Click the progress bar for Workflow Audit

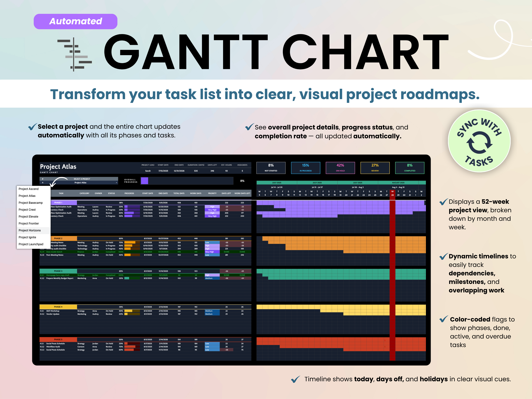pyautogui.click(x=132, y=347)
